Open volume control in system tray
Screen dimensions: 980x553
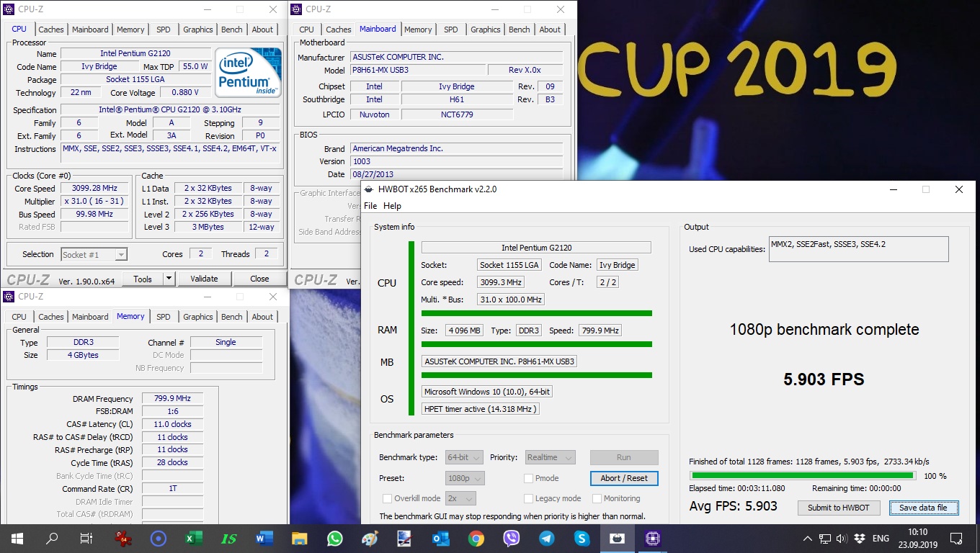click(842, 538)
